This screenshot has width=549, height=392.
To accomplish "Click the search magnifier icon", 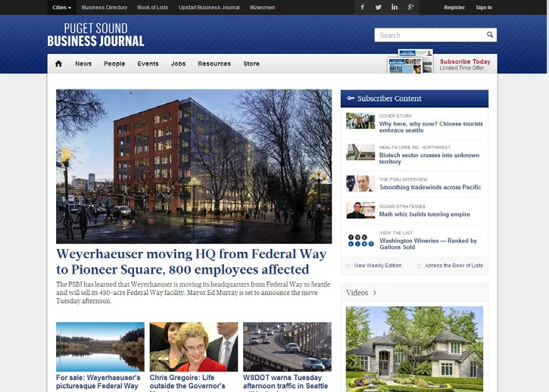I will (489, 35).
